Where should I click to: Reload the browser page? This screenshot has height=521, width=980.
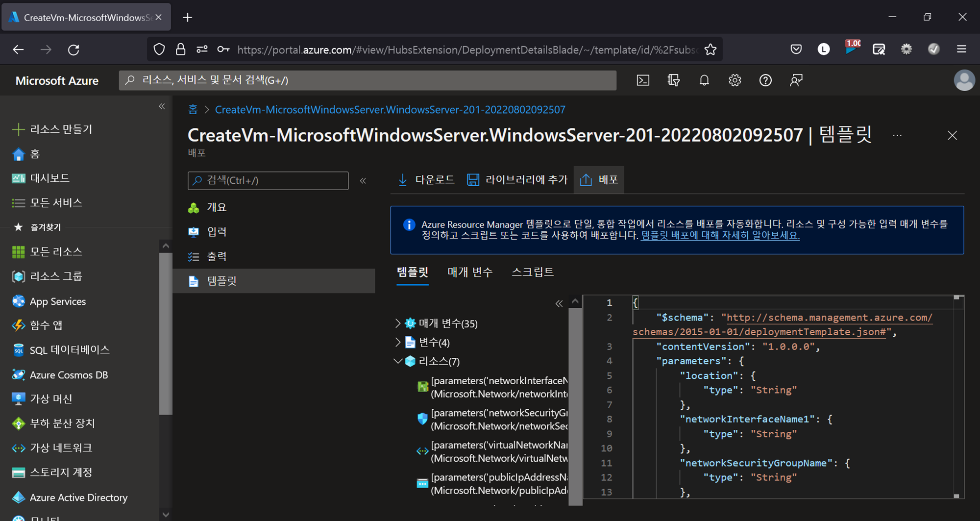pos(73,50)
